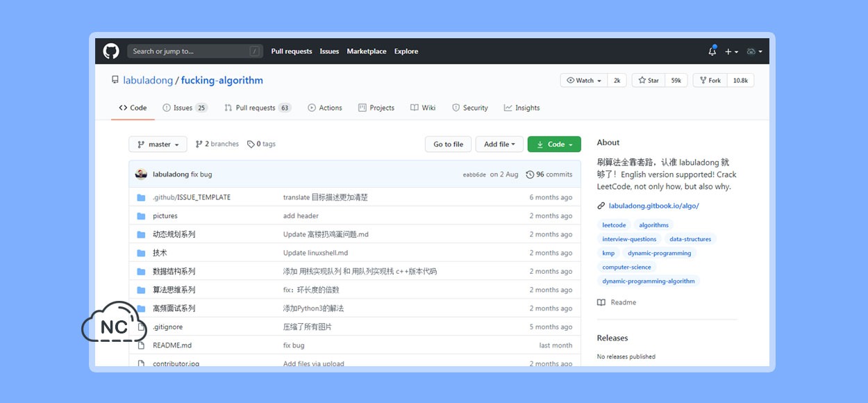The width and height of the screenshot is (868, 403).
Task: Click the folder icon beside .github/ISSUE_TEMPLATE
Action: [x=141, y=197]
